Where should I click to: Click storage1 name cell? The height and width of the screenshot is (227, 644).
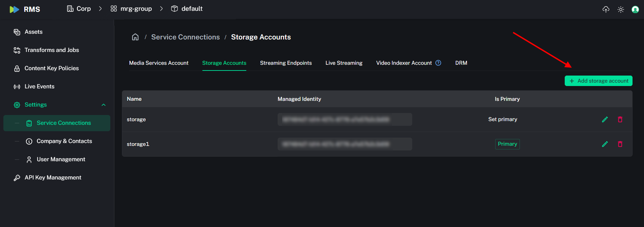138,144
